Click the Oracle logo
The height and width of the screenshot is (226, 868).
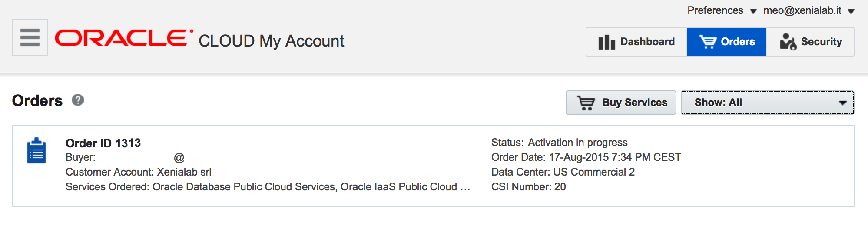click(124, 38)
